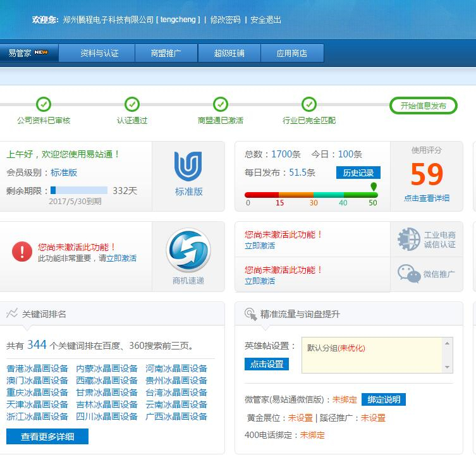Click the 默认分组(未优化) entry
Image resolution: width=476 pixels, height=462 pixels.
(x=336, y=348)
